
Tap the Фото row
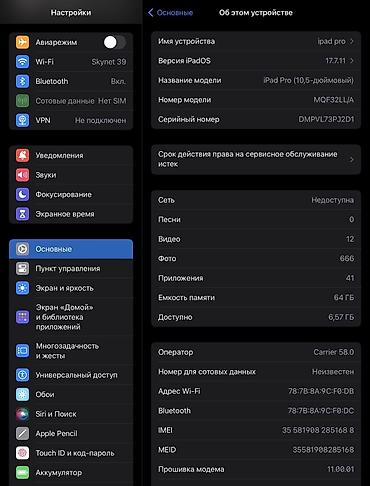[x=256, y=259]
